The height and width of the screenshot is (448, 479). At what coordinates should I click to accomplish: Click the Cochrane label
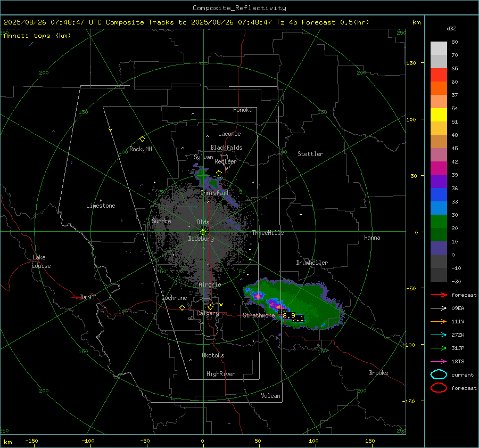(x=174, y=298)
